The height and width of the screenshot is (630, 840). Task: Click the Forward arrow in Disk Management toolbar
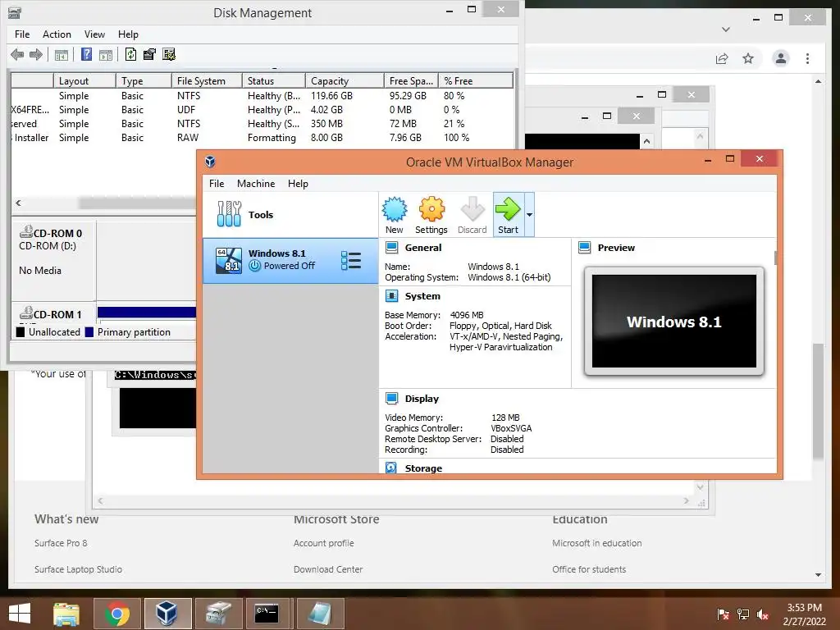36,54
